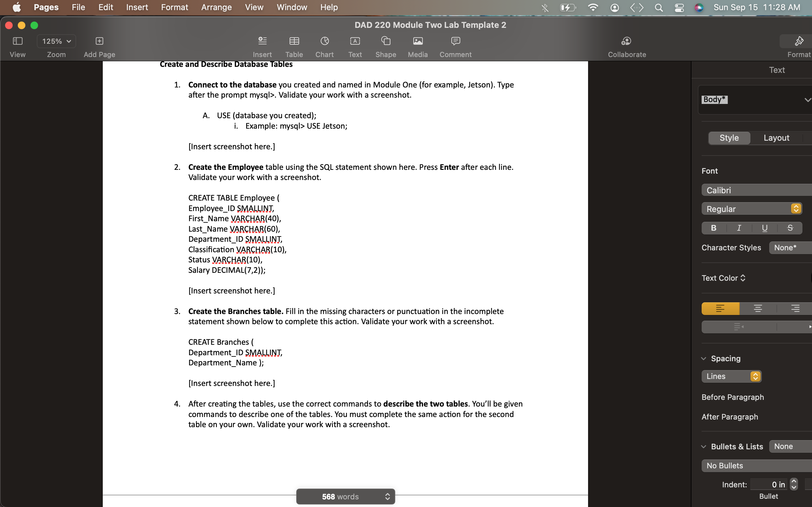Open the Format menu in menu bar
The width and height of the screenshot is (812, 507).
[174, 7]
